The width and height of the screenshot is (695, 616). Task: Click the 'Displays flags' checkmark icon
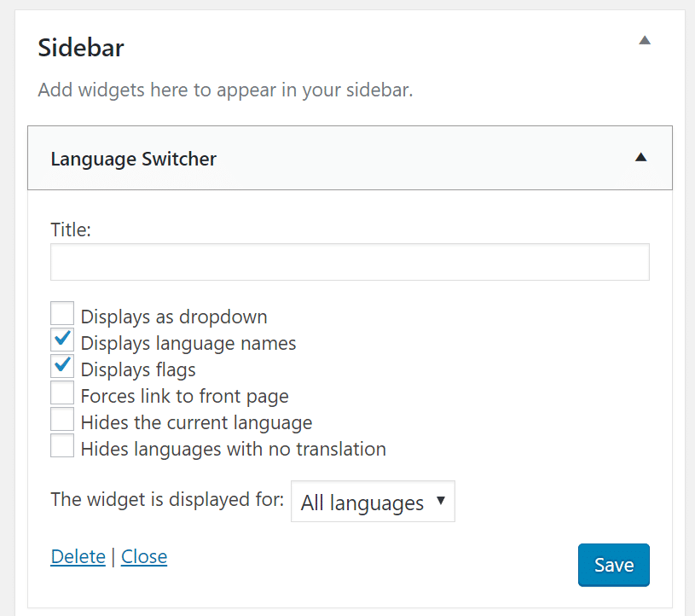[x=61, y=365]
